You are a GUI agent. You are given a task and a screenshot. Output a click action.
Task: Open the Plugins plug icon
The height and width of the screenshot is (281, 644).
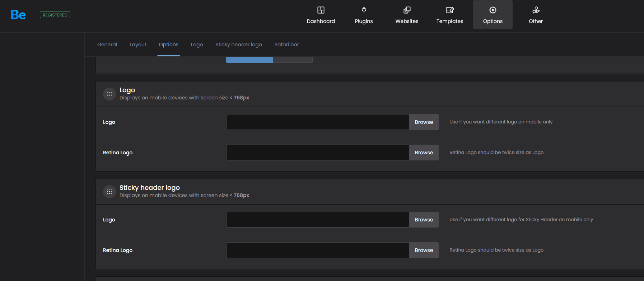click(x=364, y=10)
